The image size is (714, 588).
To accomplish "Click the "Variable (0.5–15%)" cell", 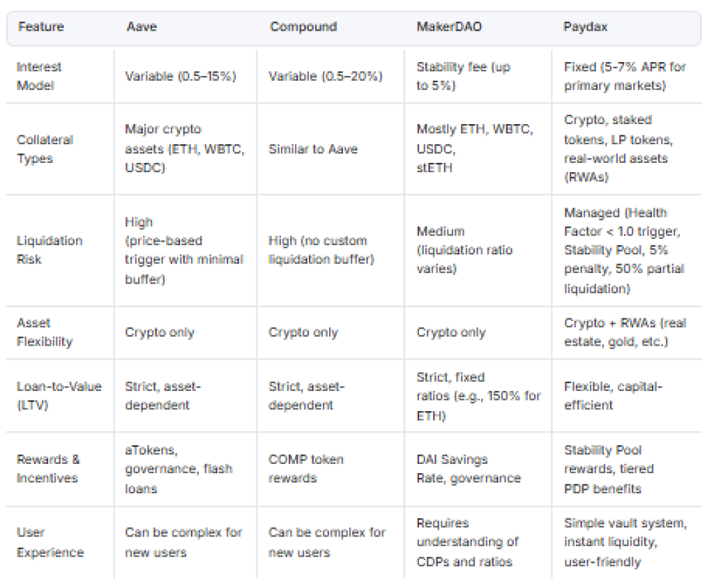I will tap(181, 76).
